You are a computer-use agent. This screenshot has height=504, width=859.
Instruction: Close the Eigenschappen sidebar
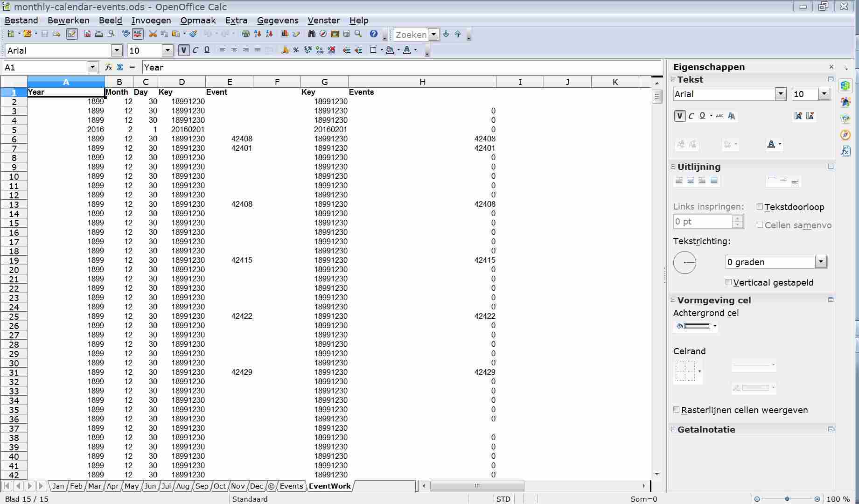pos(831,67)
